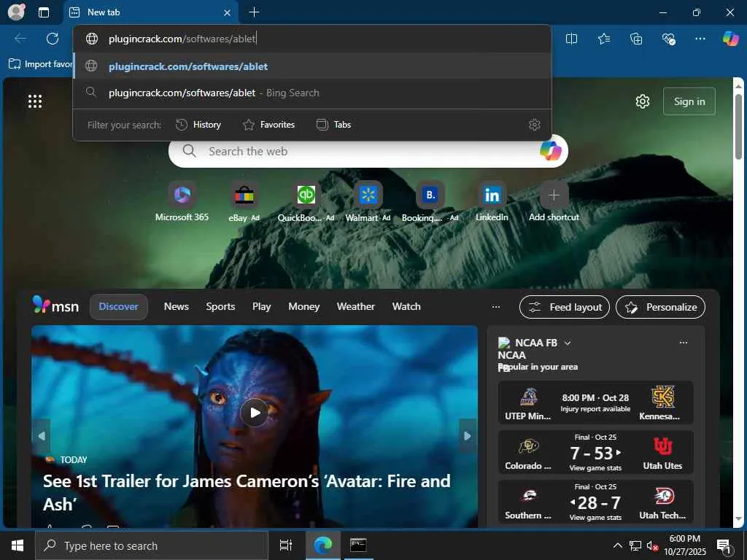The image size is (747, 560).
Task: Select the plugincrack.com/softwares/ablet URL suggestion
Action: 312,66
